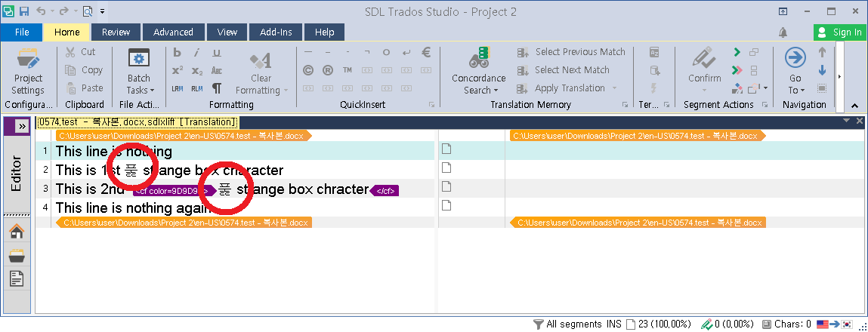Insert line break arrow symbol QuickInsert
This screenshot has width=868, height=332.
[406, 53]
